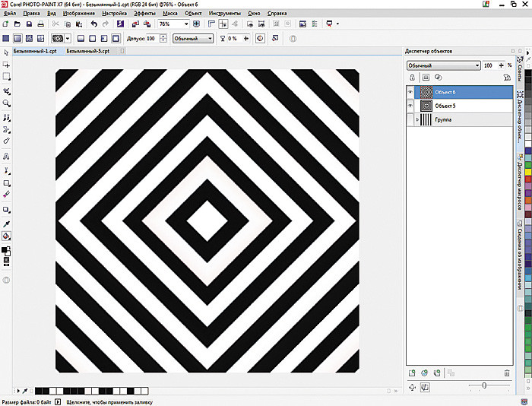The height and width of the screenshot is (406, 532).
Task: Toggle Bitmap fill mode button
Action: coord(29,38)
